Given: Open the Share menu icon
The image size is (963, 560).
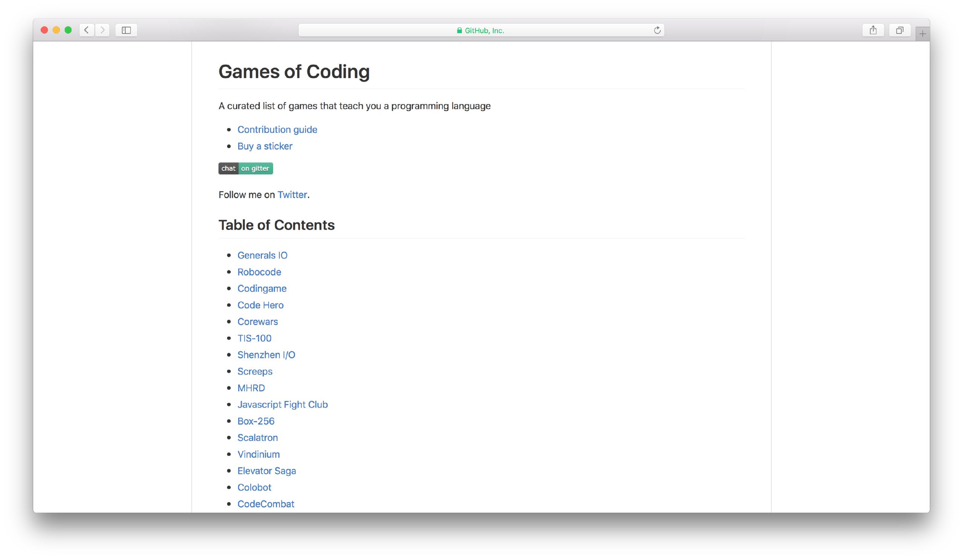Looking at the screenshot, I should (873, 30).
